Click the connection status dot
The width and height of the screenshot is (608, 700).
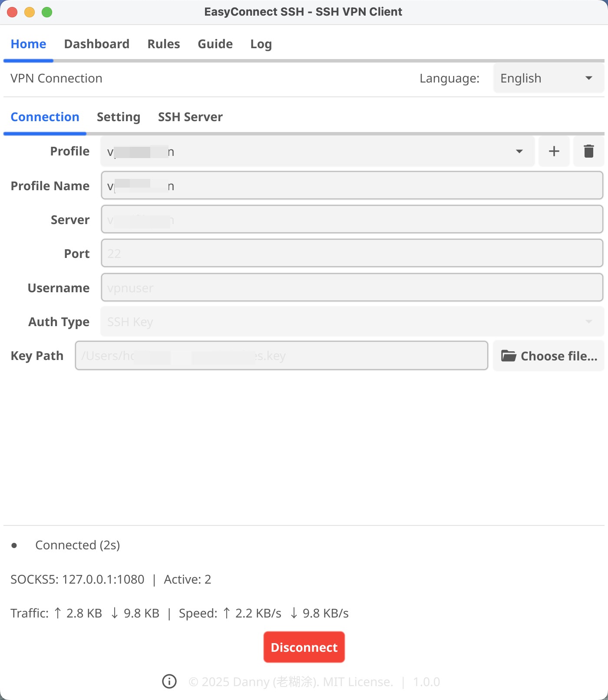point(14,545)
